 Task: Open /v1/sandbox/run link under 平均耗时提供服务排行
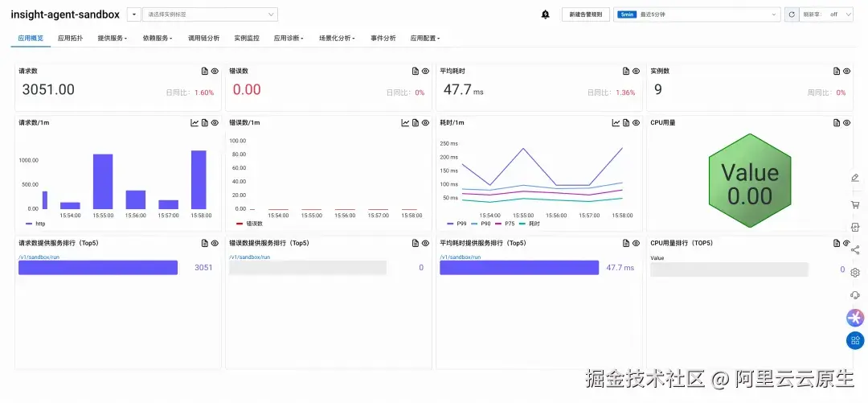(460, 257)
